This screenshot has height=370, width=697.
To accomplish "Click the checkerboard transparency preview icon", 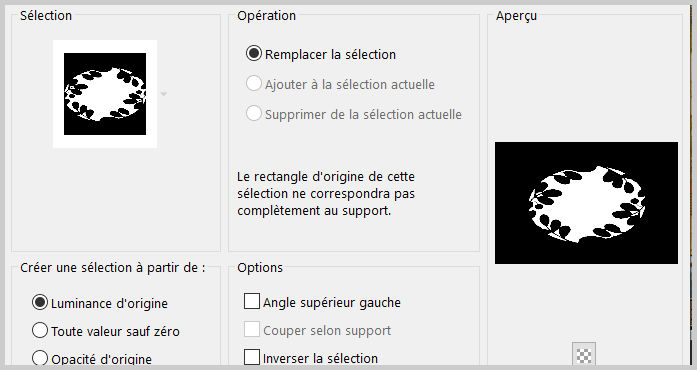I will 584,355.
